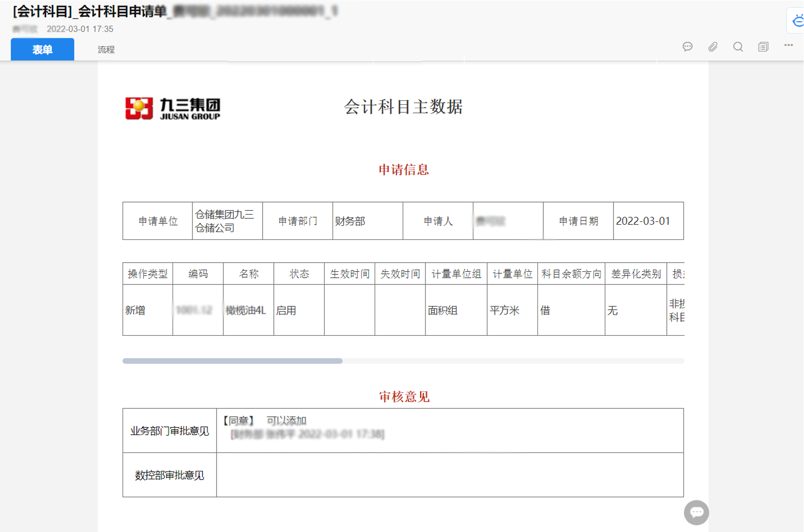
Task: Click the 借 balance direction cell
Action: tap(571, 310)
